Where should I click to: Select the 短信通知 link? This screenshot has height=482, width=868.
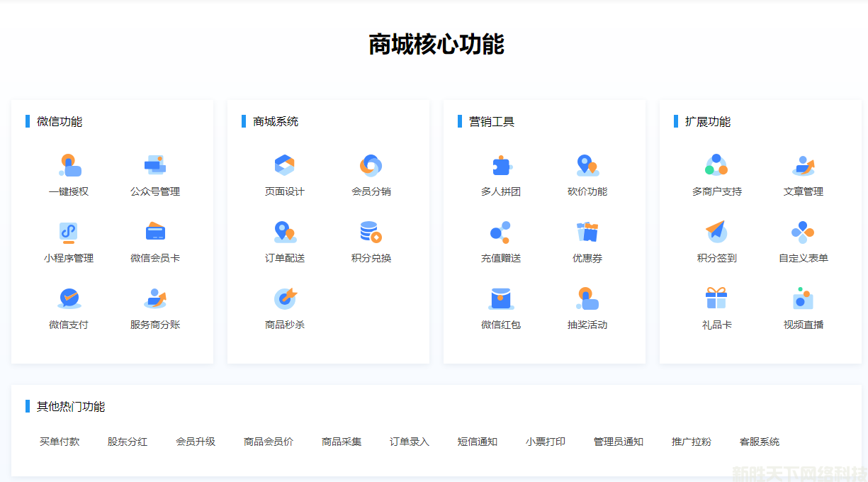[478, 442]
